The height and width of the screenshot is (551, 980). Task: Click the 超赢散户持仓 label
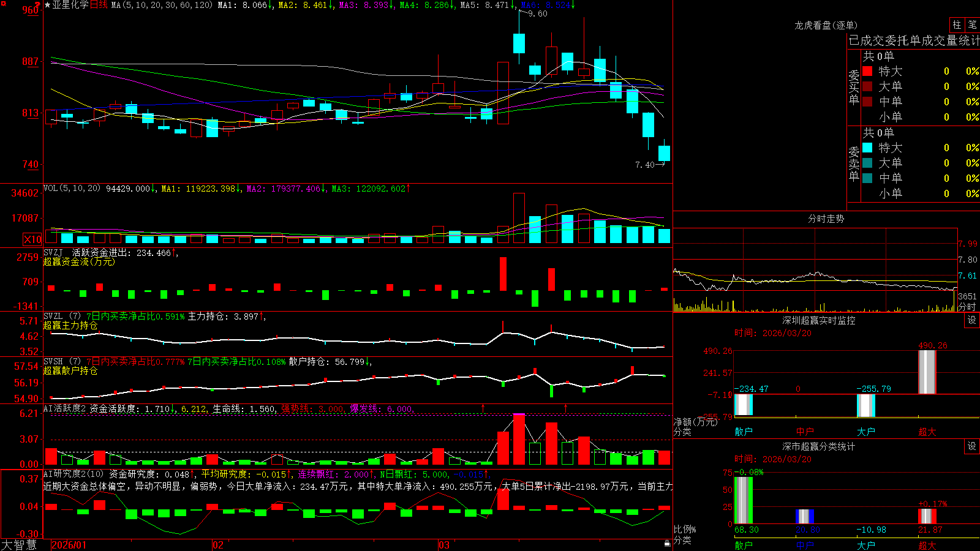tap(70, 370)
